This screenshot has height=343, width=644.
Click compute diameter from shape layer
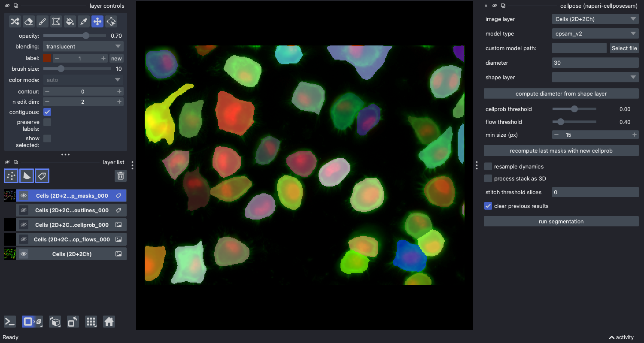pos(561,93)
